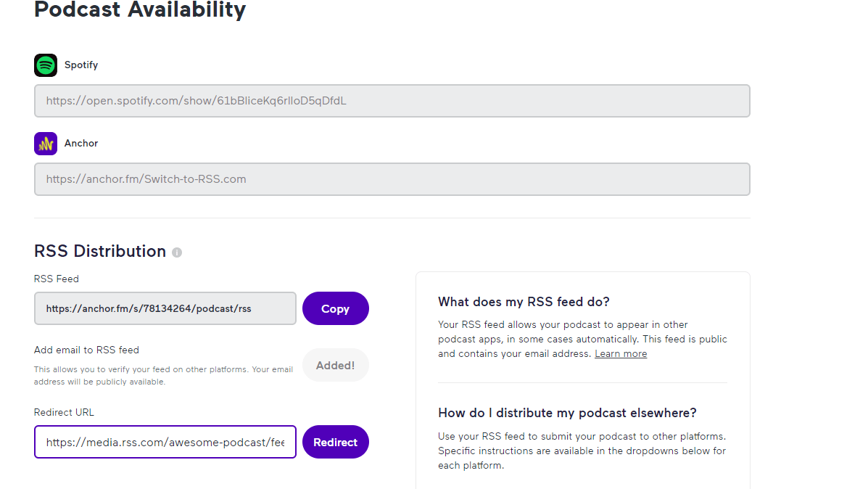Click the 'Redirect URL' field label
Screen dimensions: 868x489
[x=64, y=412]
